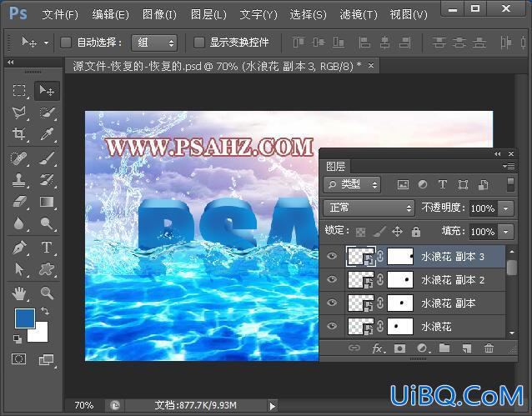532x416 pixels.
Task: Select the Crop tool
Action: tap(19, 134)
